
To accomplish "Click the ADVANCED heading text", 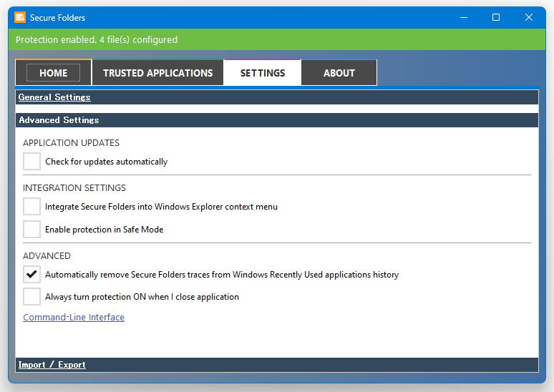I will click(47, 255).
